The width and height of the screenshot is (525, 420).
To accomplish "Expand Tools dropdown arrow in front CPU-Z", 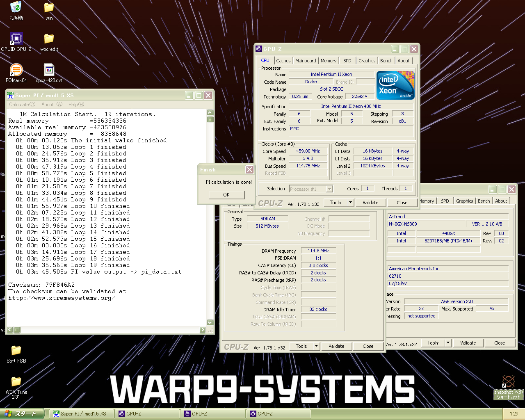I will [350, 203].
